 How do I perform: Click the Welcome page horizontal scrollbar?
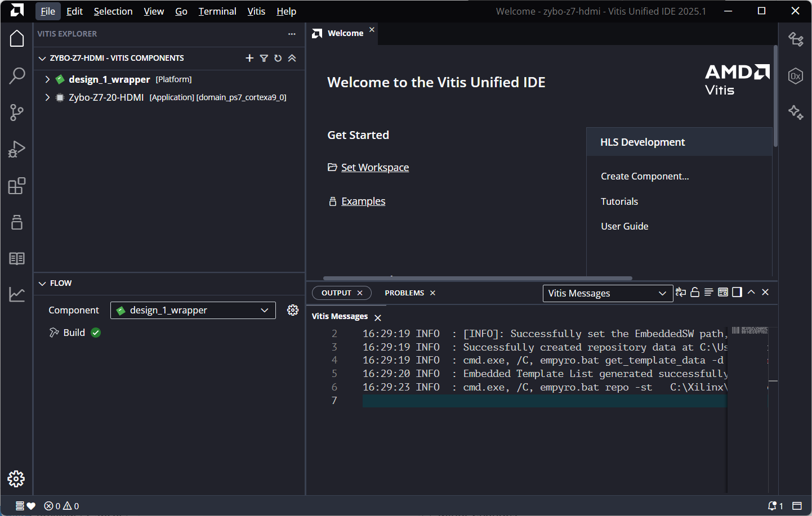(478, 278)
